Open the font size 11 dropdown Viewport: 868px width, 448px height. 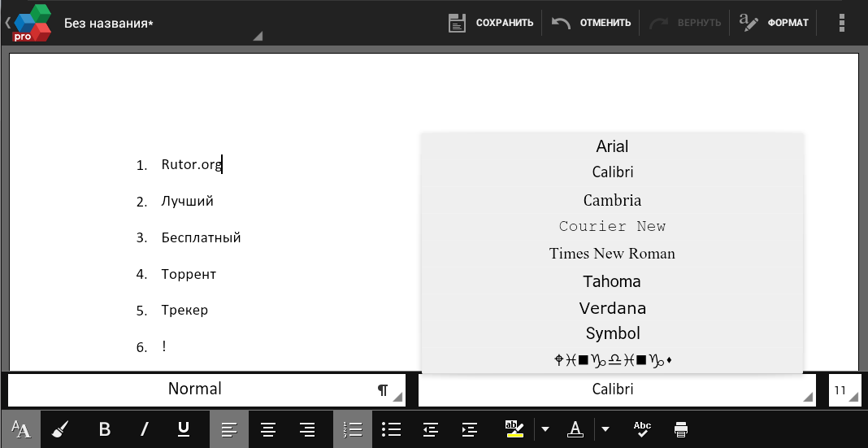844,389
